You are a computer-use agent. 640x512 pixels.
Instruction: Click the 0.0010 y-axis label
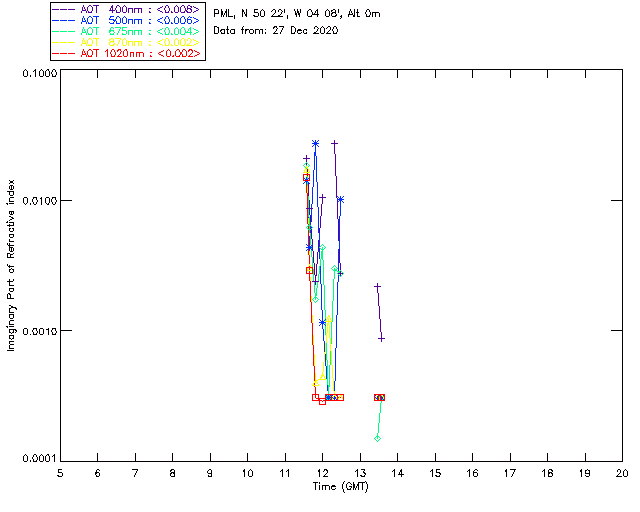[39, 331]
